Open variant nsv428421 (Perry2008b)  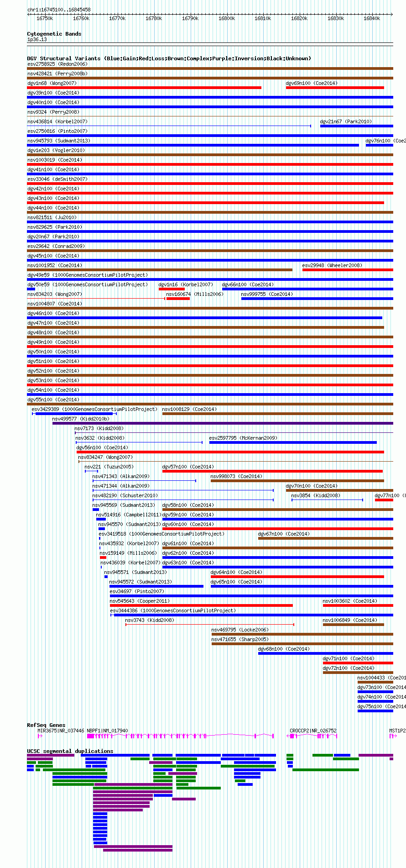coord(57,74)
